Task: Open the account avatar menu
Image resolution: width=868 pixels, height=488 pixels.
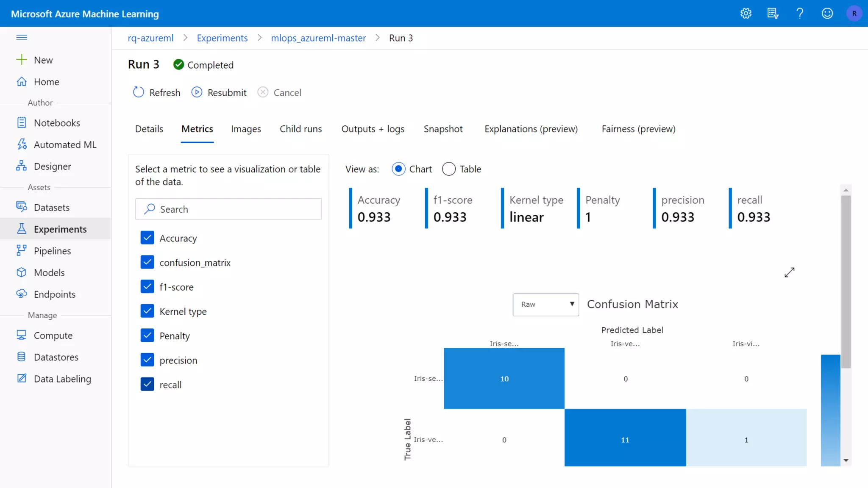Action: pyautogui.click(x=854, y=14)
